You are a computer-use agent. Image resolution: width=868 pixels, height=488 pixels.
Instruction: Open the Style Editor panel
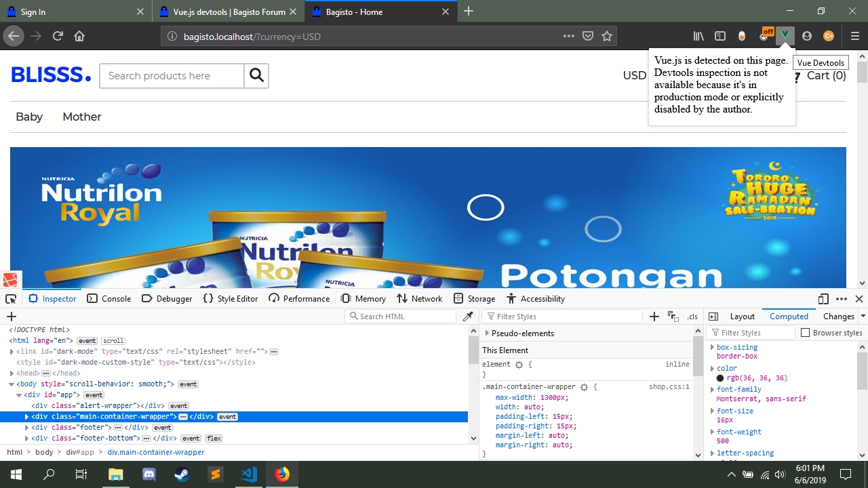pyautogui.click(x=231, y=299)
